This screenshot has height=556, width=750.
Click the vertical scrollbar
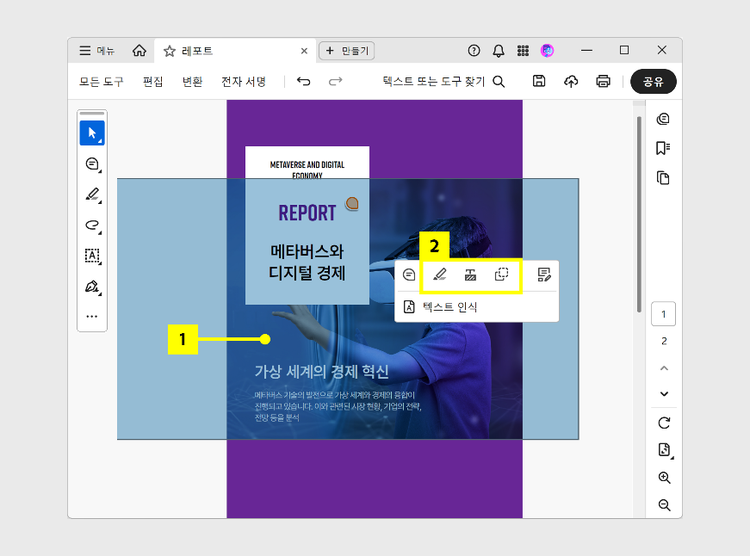[639, 214]
